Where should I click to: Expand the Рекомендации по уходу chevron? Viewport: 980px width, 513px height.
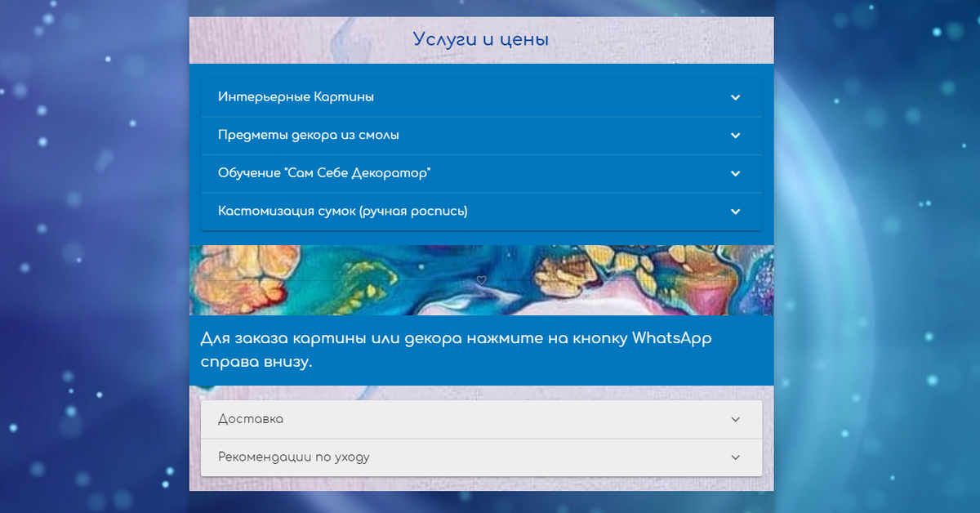pyautogui.click(x=735, y=457)
